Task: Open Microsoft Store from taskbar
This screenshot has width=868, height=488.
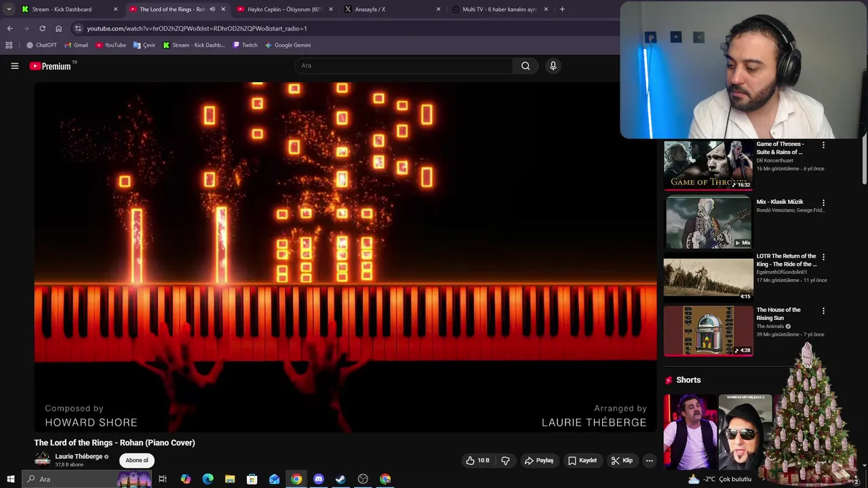Action: [x=252, y=479]
